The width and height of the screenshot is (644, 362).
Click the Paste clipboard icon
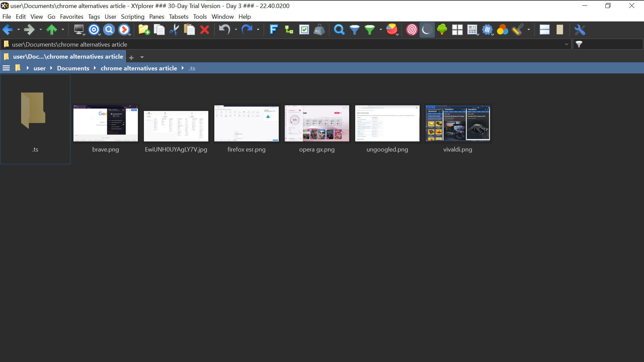pyautogui.click(x=190, y=30)
